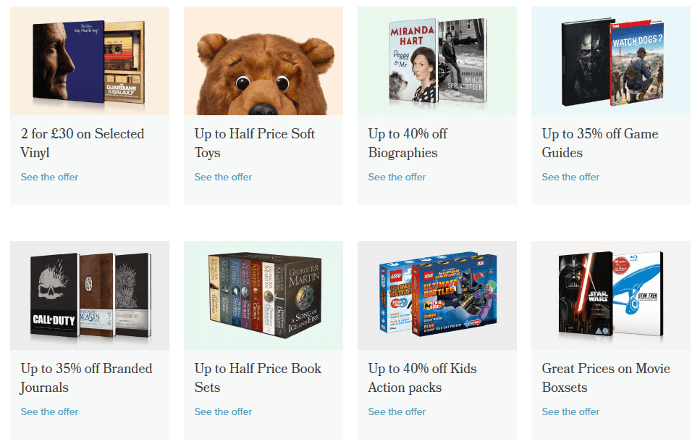Screen dimensions: 700x447
Task: Click 'Up to Half Price Book Sets' heading
Action: click(x=258, y=378)
